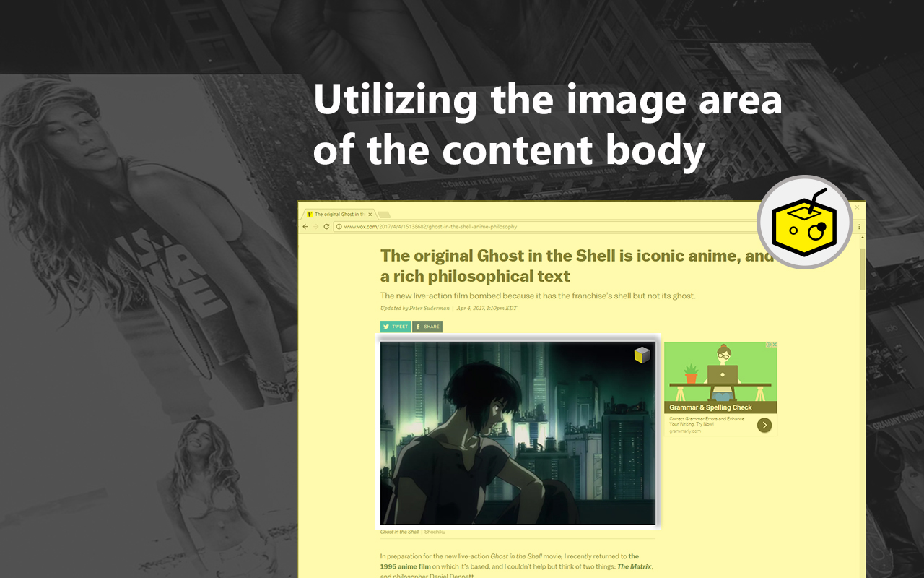Close the Ghost in the Shell tab
This screenshot has width=924, height=578.
pyautogui.click(x=370, y=215)
